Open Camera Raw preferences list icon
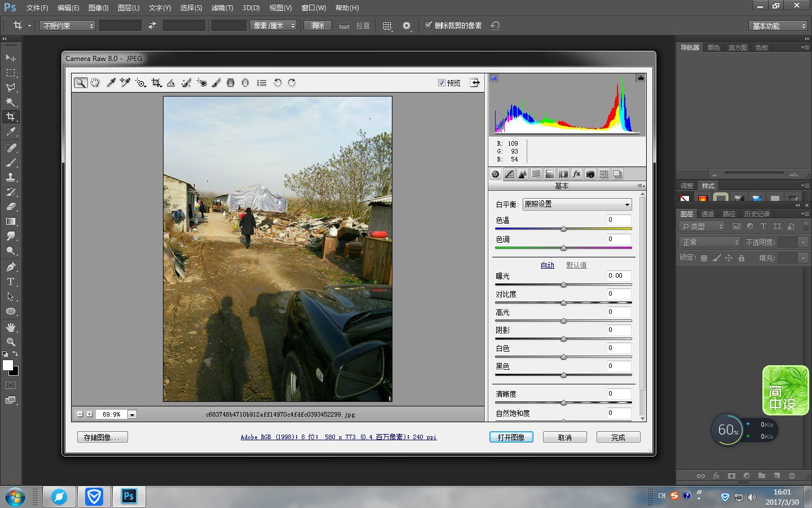The height and width of the screenshot is (508, 812). point(262,83)
